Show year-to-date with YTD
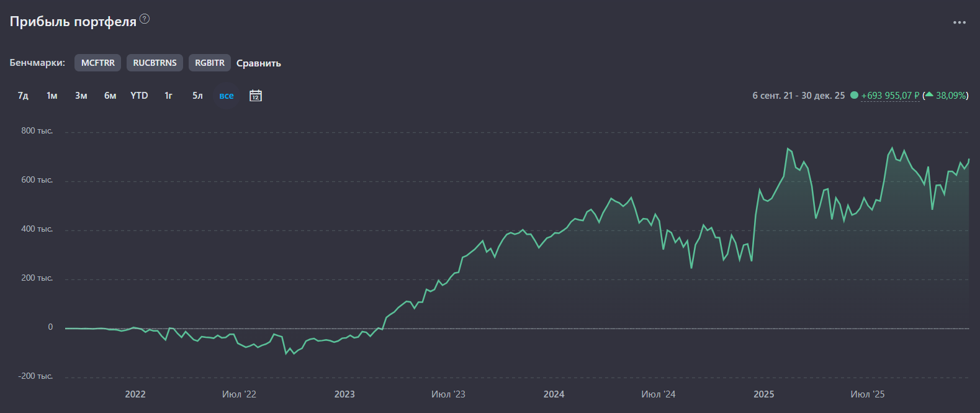This screenshot has height=413, width=980. [139, 96]
